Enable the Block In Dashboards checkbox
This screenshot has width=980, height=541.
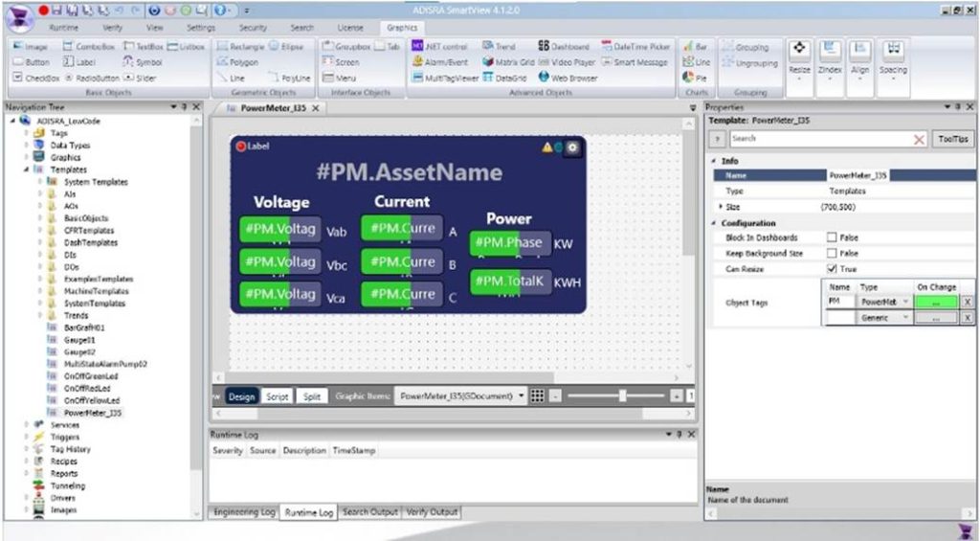pos(831,237)
